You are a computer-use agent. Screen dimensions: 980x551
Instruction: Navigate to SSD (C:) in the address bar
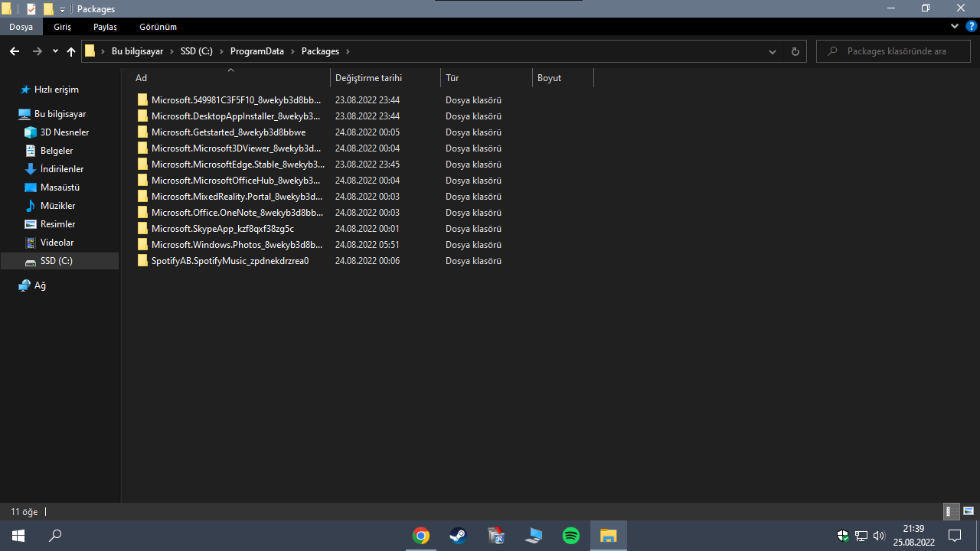click(x=197, y=51)
